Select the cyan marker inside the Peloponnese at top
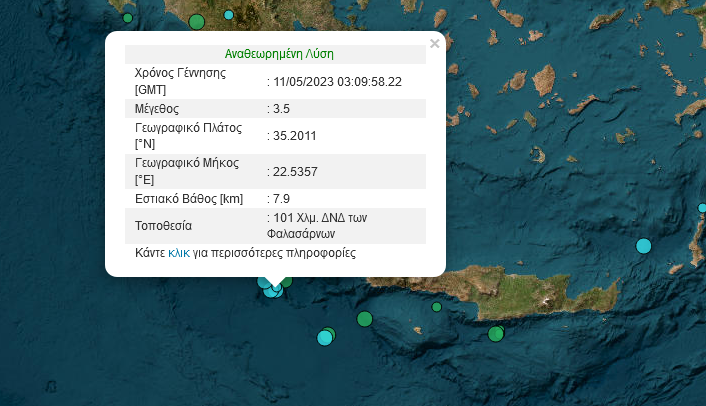706x406 pixels. [x=229, y=15]
